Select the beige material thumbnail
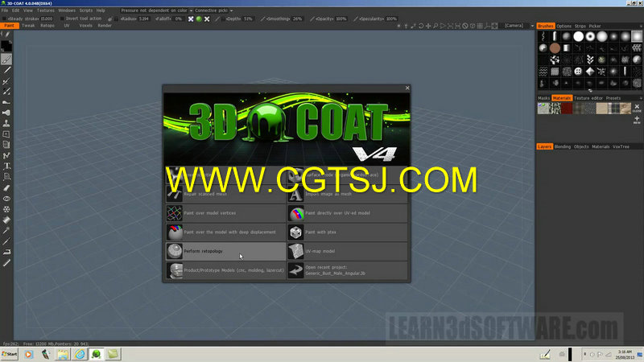The image size is (644, 362). [601, 109]
